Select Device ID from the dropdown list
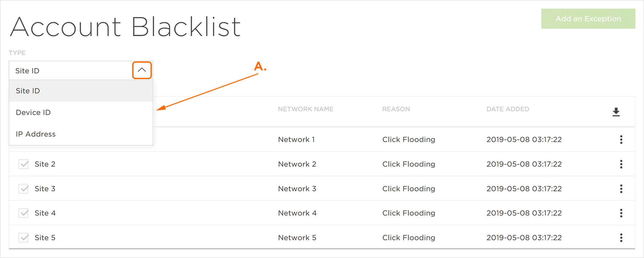The height and width of the screenshot is (258, 644). click(33, 112)
